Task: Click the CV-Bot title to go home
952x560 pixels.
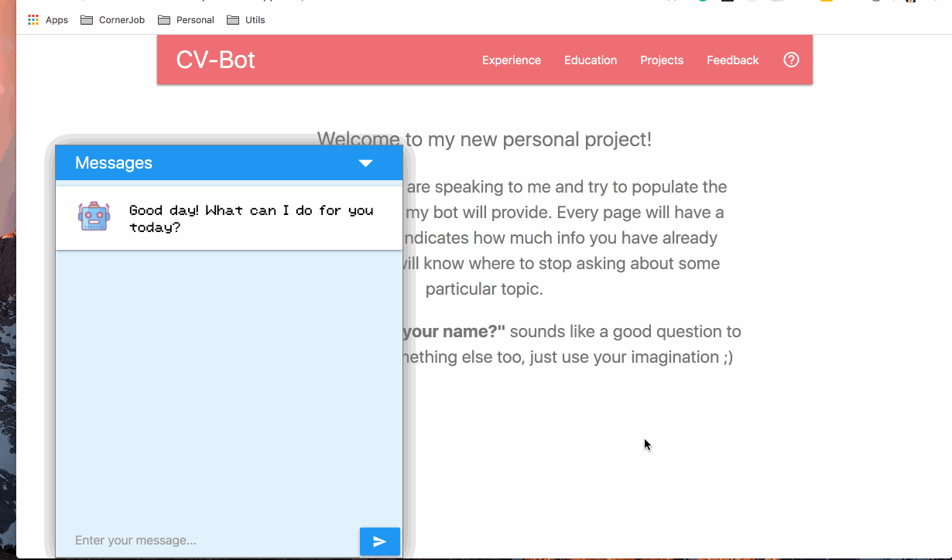Action: click(216, 60)
